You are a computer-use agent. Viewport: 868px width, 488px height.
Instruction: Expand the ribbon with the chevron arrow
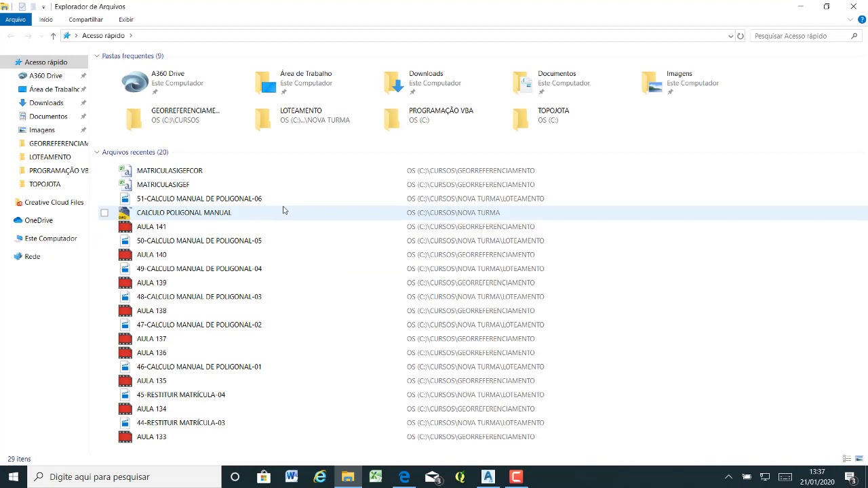(851, 20)
